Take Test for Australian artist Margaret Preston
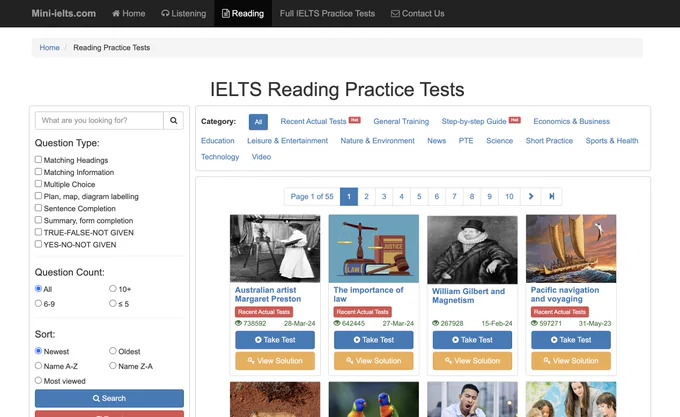680x417 pixels. (275, 340)
